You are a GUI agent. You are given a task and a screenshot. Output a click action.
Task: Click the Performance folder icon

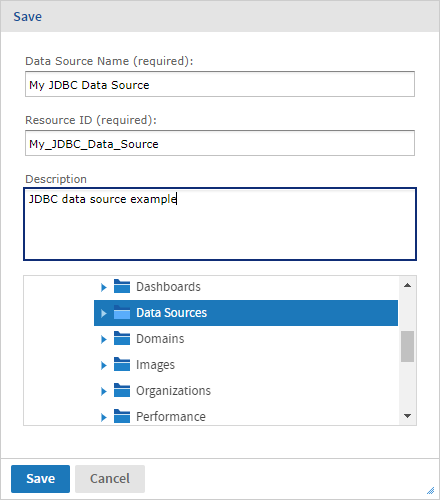pos(122,416)
